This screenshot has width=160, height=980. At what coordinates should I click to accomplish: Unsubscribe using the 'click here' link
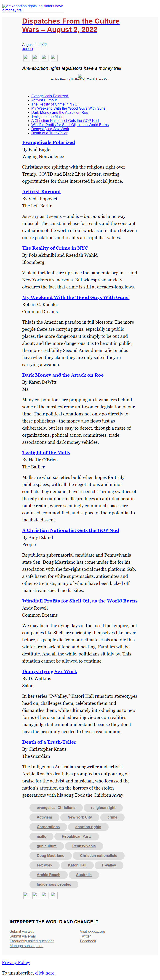45,973
